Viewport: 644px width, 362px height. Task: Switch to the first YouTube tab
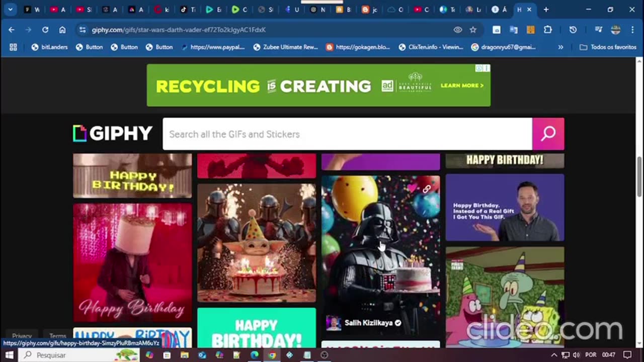pos(58,9)
